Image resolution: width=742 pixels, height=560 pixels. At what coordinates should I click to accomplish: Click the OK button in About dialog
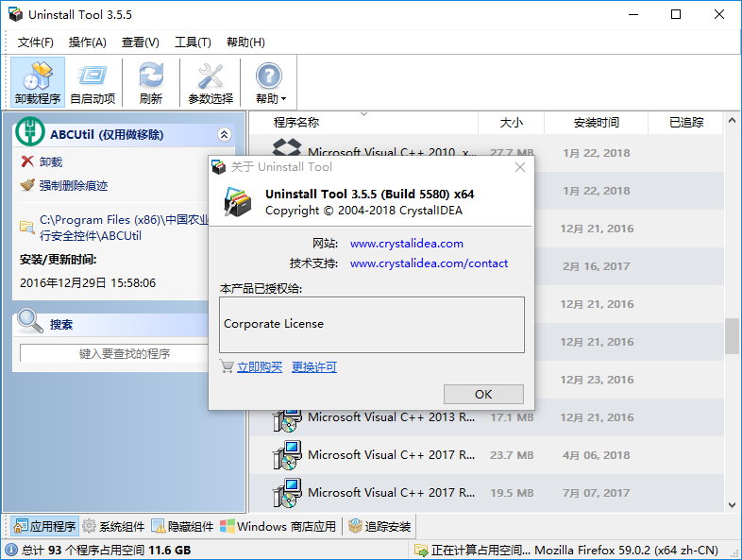[x=483, y=394]
